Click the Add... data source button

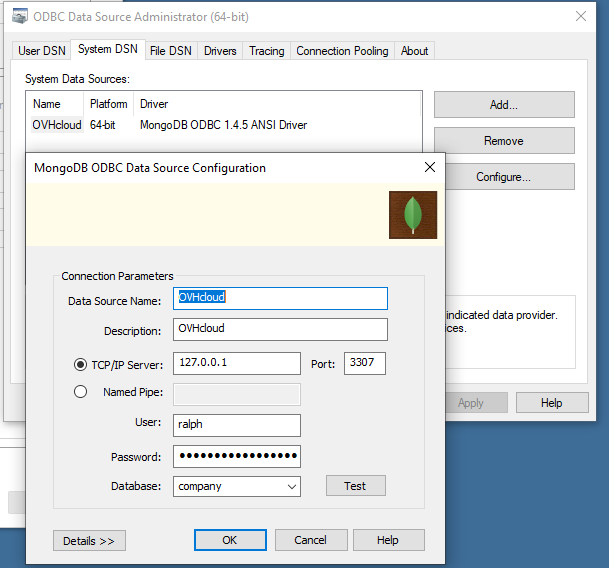click(503, 105)
